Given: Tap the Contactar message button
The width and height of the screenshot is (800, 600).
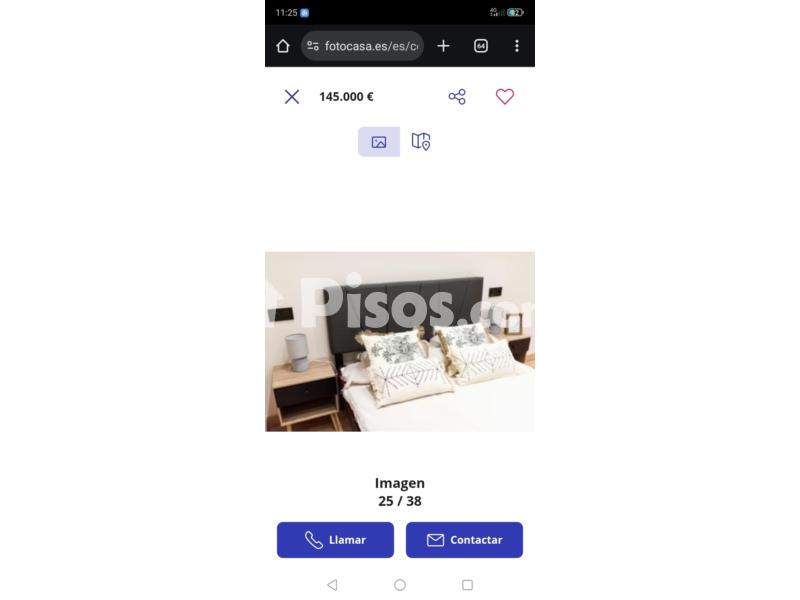Looking at the screenshot, I should click(464, 540).
